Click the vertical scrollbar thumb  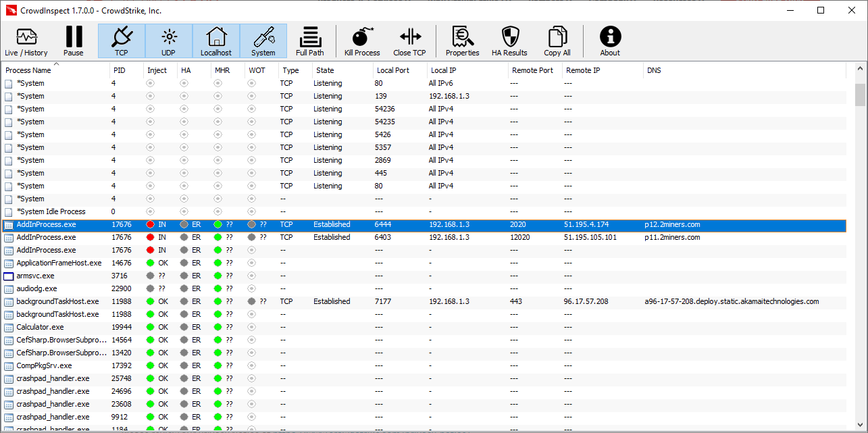[x=860, y=96]
